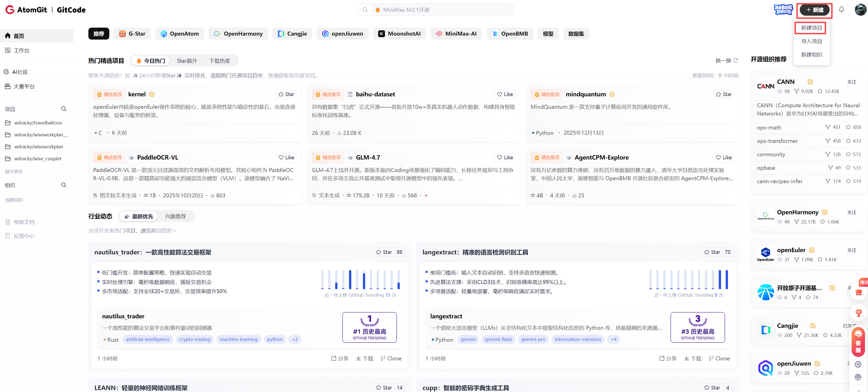
Task: Open the wdracky/travelballoon project link
Action: point(38,123)
